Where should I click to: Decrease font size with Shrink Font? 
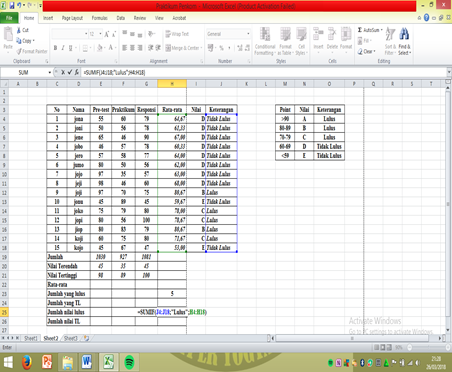tap(114, 34)
